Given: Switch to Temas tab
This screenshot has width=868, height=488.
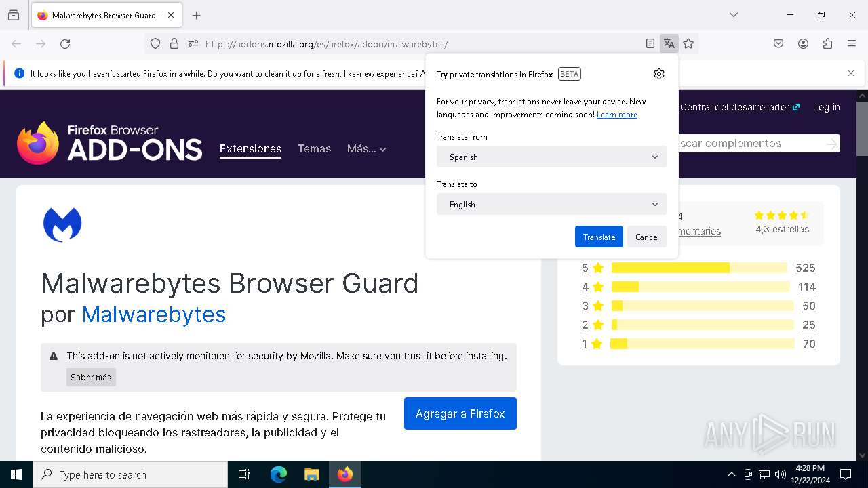Looking at the screenshot, I should click(x=314, y=148).
